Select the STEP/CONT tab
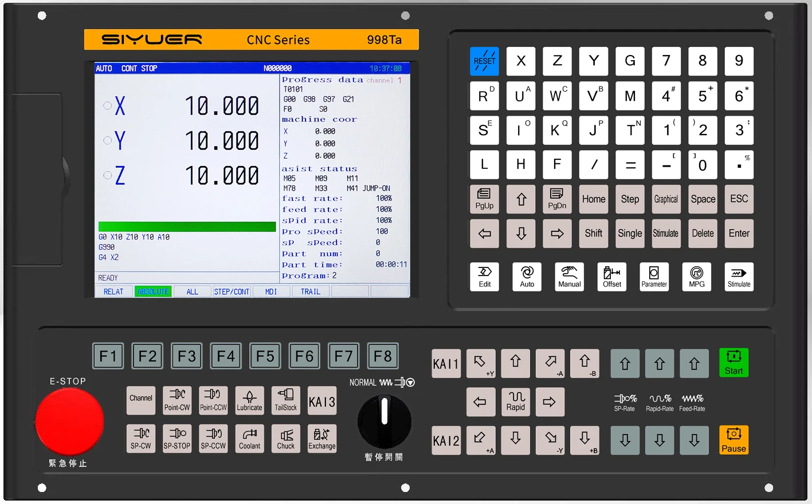 232,292
